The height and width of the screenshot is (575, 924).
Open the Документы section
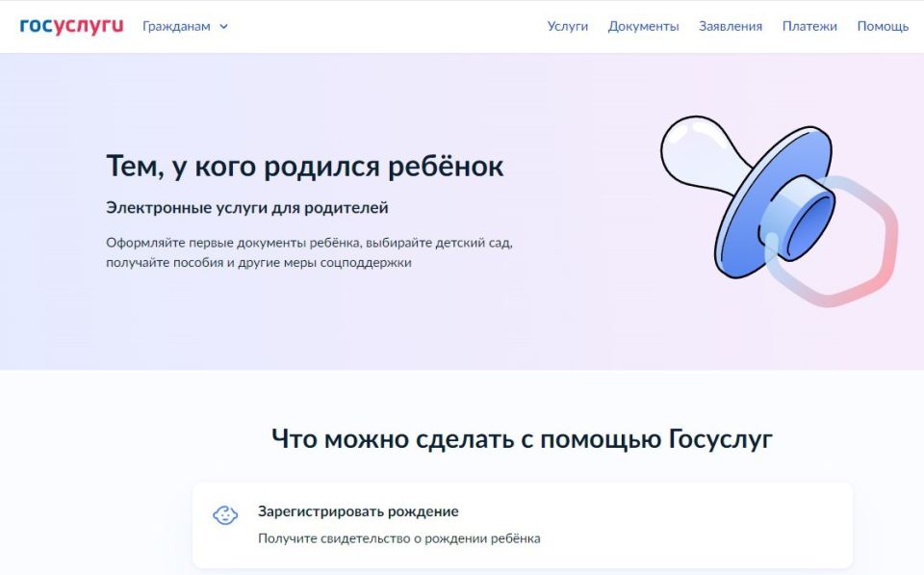pyautogui.click(x=643, y=26)
